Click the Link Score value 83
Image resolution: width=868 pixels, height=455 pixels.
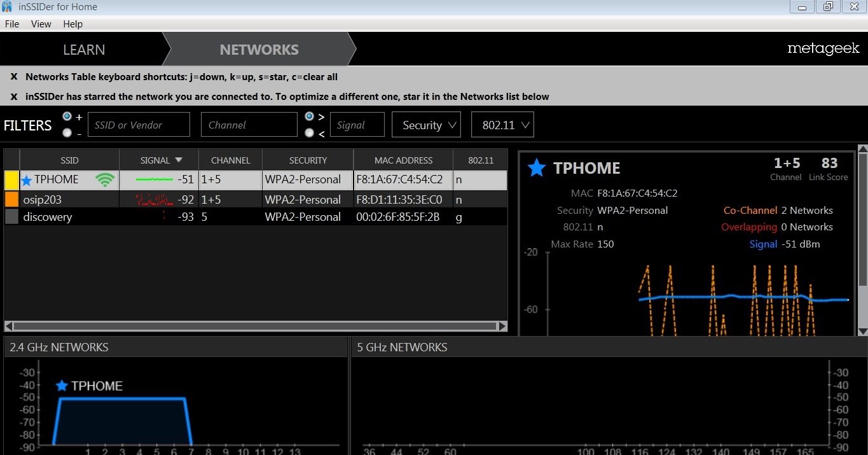(829, 163)
